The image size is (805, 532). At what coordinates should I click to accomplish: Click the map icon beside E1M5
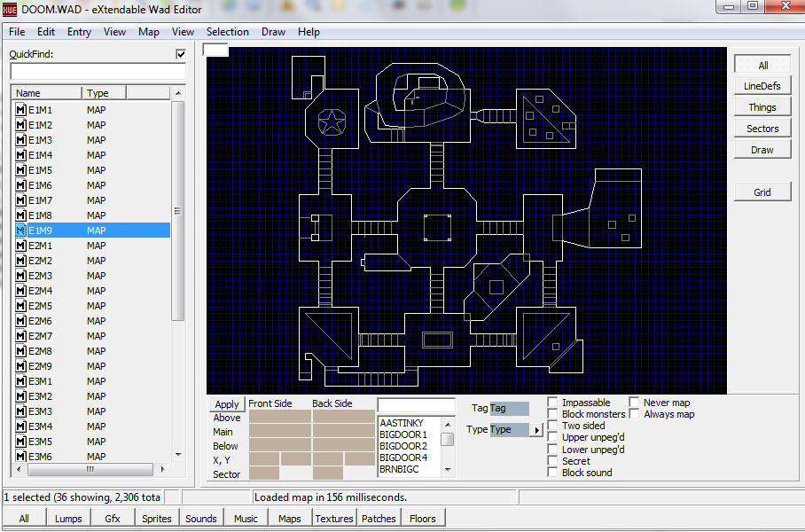(21, 170)
